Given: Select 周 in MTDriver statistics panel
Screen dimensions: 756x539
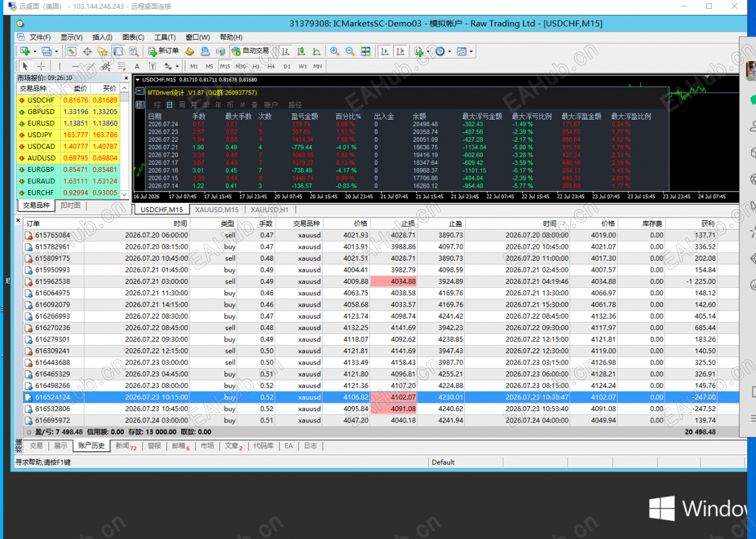Looking at the screenshot, I should (182, 105).
